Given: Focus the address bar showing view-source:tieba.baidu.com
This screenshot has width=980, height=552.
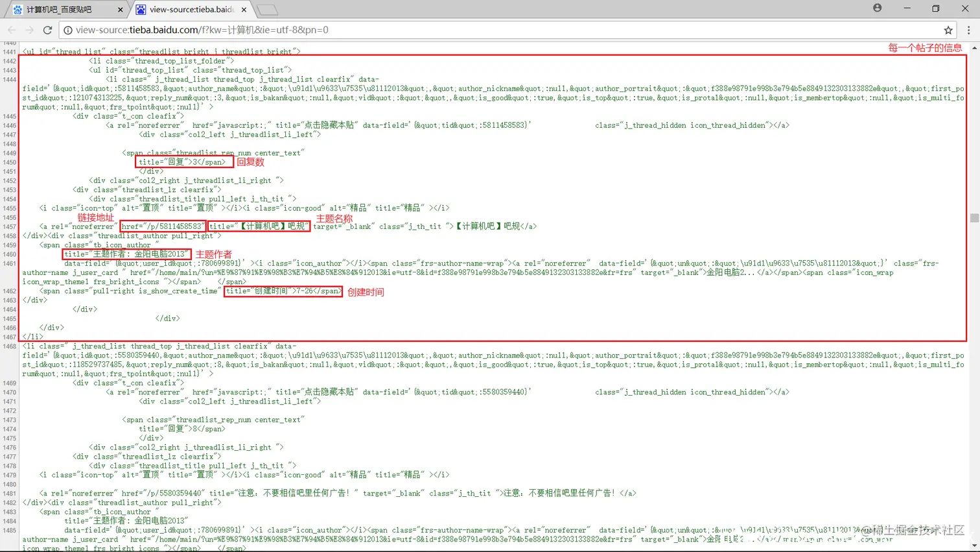Looking at the screenshot, I should [x=506, y=30].
